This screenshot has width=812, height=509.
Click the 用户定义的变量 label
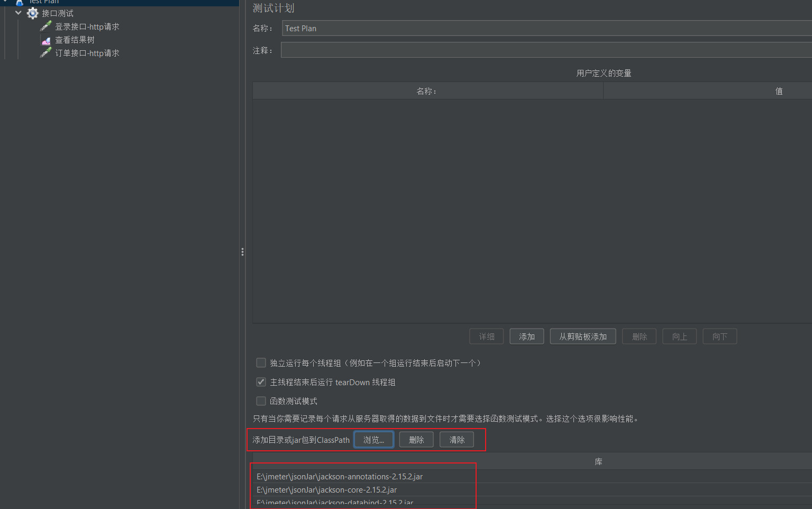coord(604,73)
